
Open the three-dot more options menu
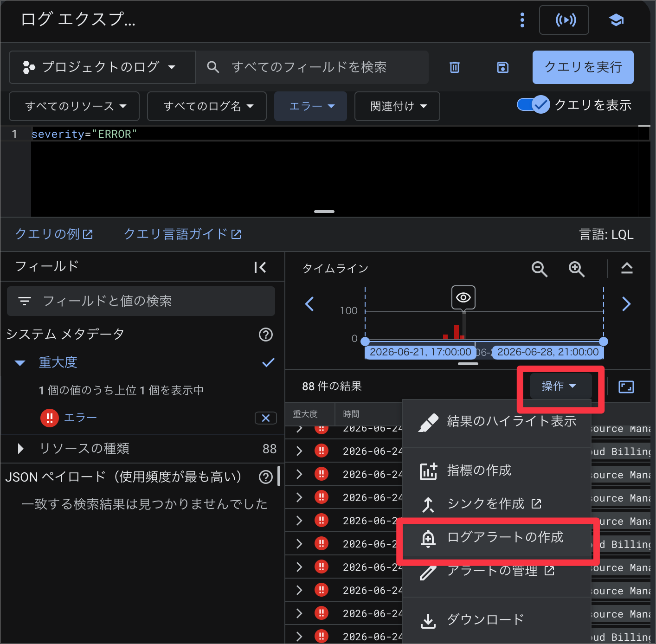pyautogui.click(x=522, y=20)
